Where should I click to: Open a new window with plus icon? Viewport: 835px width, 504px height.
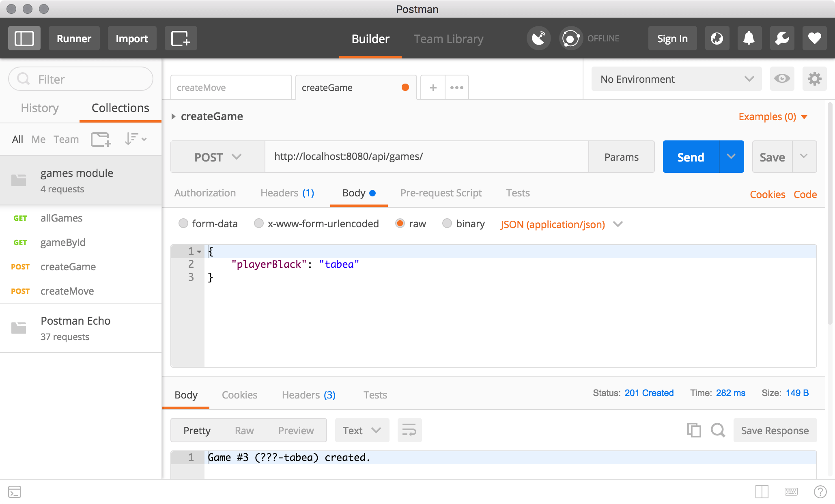tap(181, 39)
